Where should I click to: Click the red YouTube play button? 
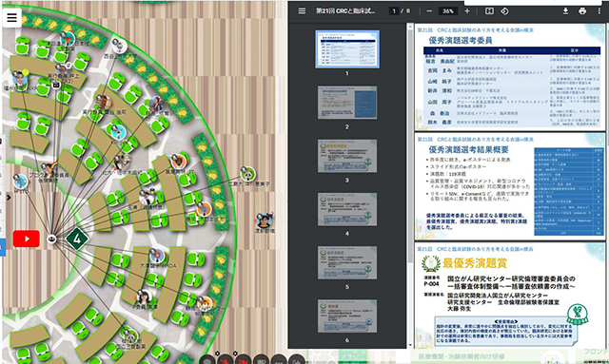tap(27, 239)
